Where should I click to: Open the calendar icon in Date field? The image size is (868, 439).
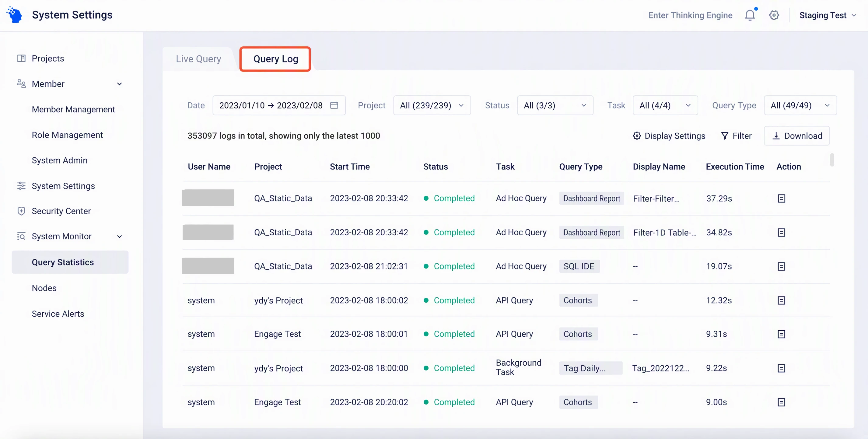pyautogui.click(x=334, y=105)
